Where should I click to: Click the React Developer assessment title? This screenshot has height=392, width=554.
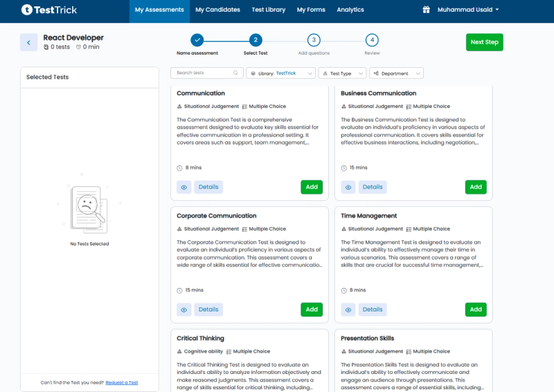point(73,37)
